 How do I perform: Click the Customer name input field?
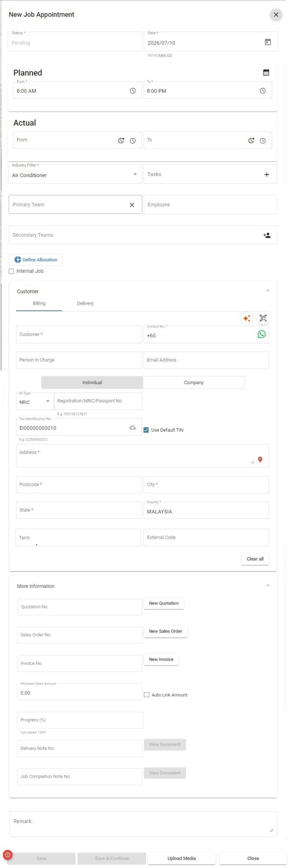(x=79, y=335)
